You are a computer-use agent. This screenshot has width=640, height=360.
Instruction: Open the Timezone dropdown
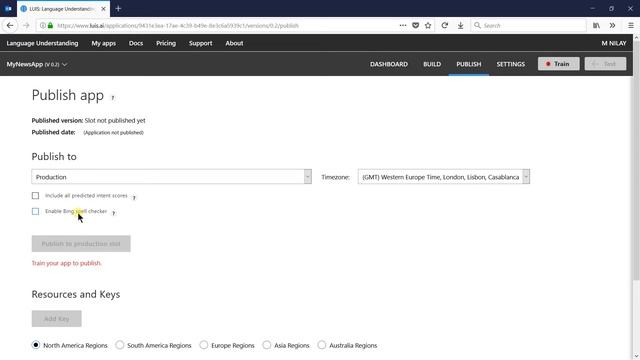point(444,177)
